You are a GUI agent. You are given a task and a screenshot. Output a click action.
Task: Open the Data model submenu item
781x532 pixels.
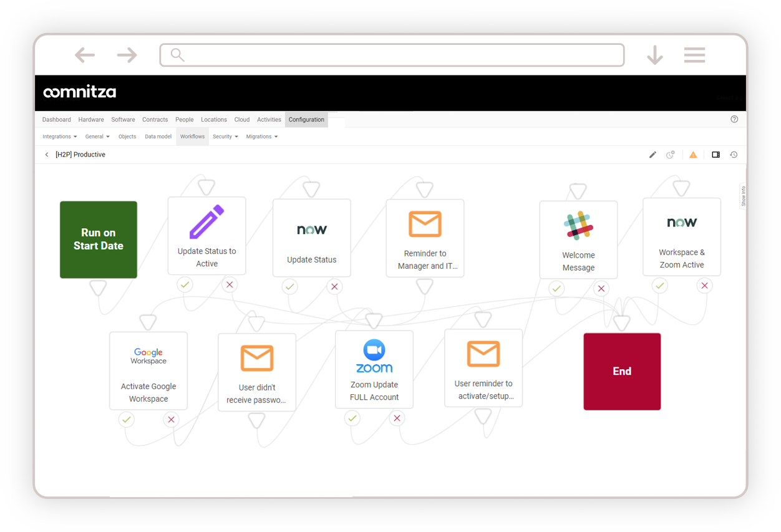[158, 137]
